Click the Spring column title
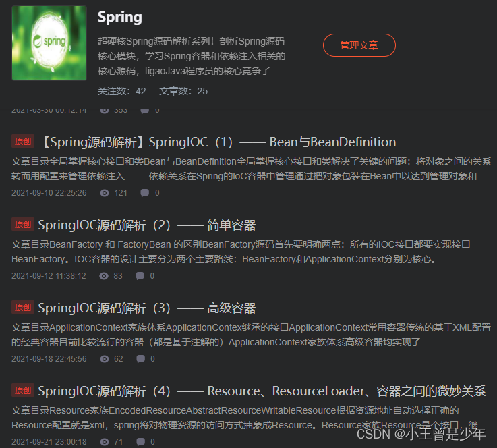This screenshot has height=448, width=497. tap(120, 17)
